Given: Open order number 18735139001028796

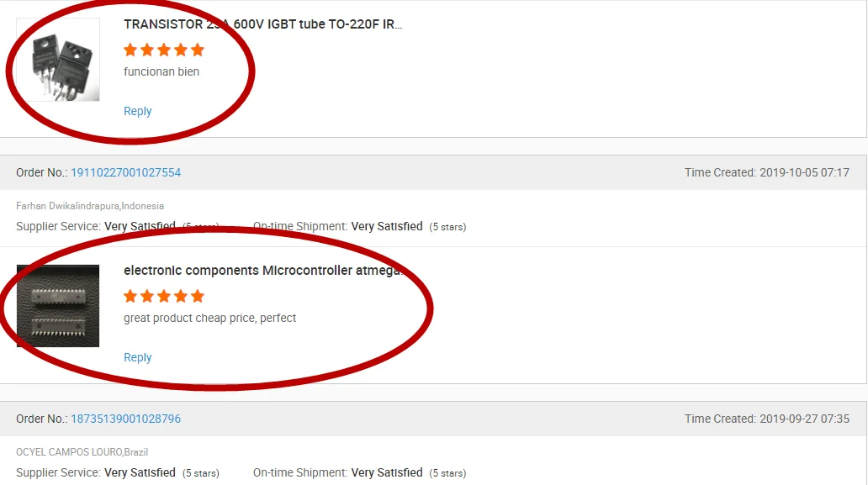Looking at the screenshot, I should [x=125, y=419].
